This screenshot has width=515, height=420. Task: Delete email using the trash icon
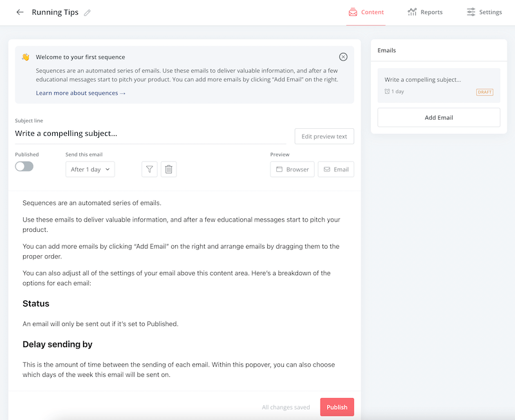click(x=169, y=169)
